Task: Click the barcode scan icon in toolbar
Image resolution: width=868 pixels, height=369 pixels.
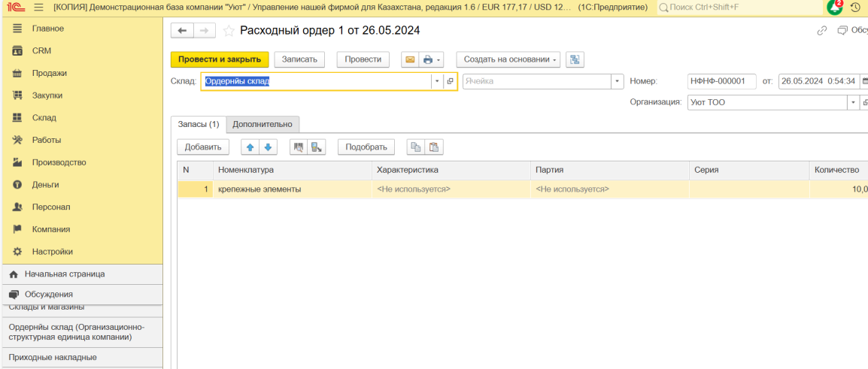Action: [299, 147]
